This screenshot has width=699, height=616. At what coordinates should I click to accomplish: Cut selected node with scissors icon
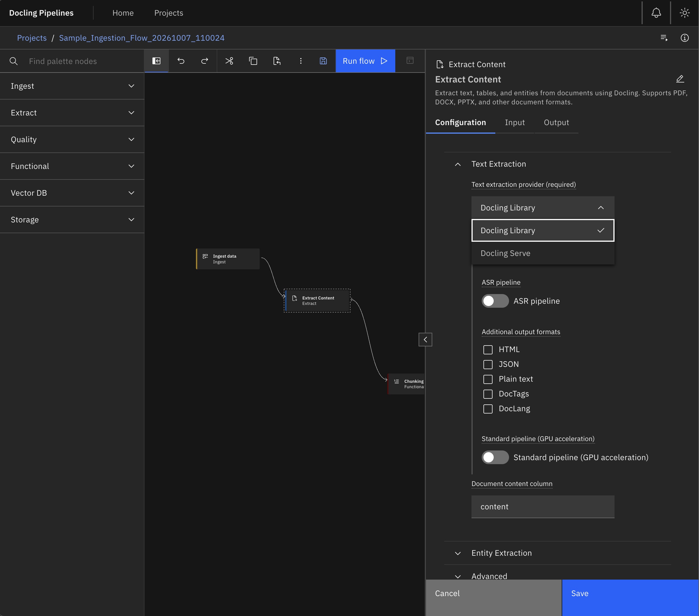point(229,61)
